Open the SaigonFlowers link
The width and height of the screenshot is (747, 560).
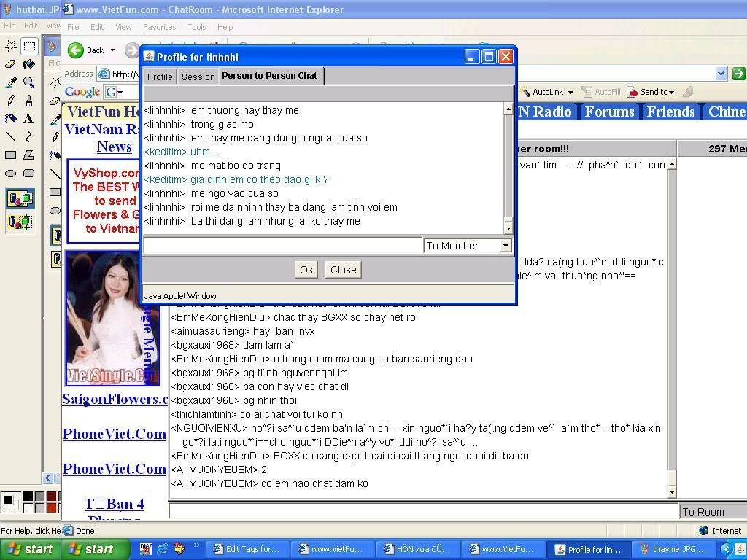tap(115, 399)
